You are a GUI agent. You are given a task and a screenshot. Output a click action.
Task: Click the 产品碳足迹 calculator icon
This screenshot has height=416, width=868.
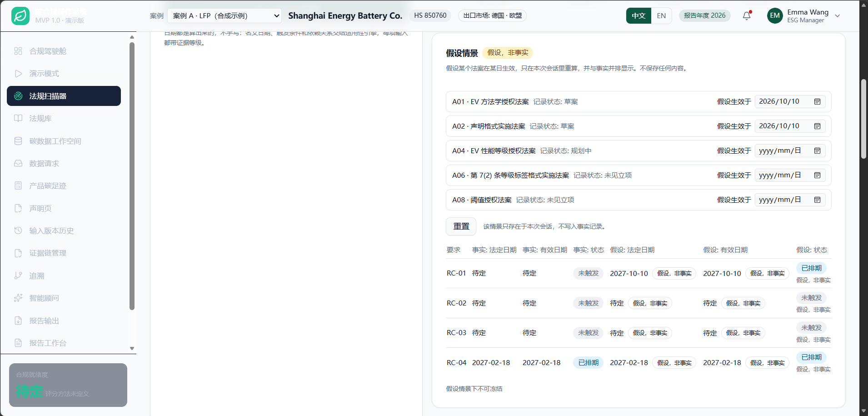coord(18,185)
